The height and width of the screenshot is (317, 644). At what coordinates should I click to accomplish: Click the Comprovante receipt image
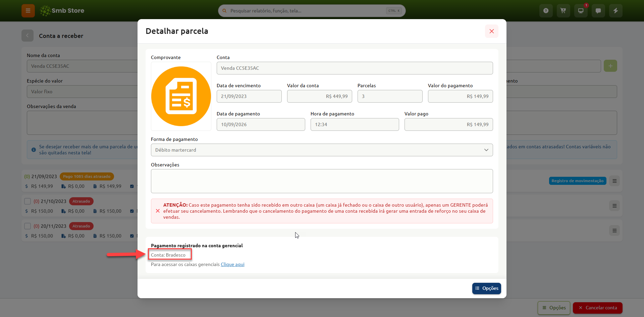181,96
